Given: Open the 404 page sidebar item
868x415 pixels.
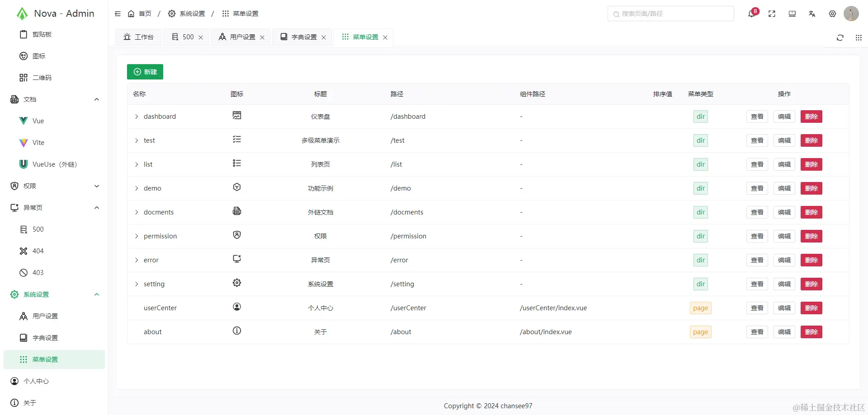Looking at the screenshot, I should pyautogui.click(x=54, y=251).
